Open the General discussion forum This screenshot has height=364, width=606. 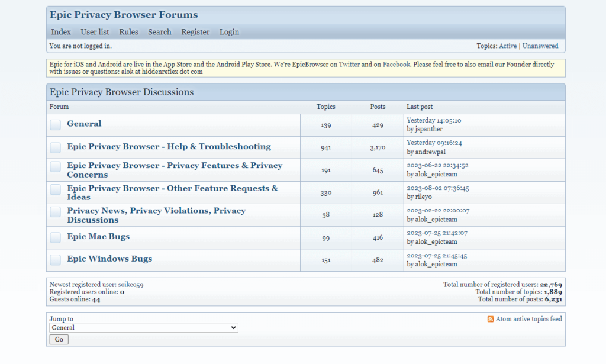pyautogui.click(x=84, y=124)
